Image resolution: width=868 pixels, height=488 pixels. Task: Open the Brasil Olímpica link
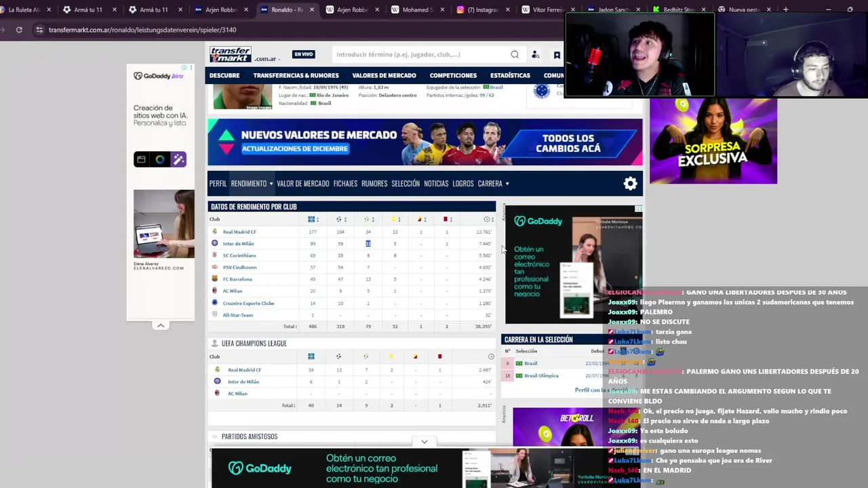[541, 375]
